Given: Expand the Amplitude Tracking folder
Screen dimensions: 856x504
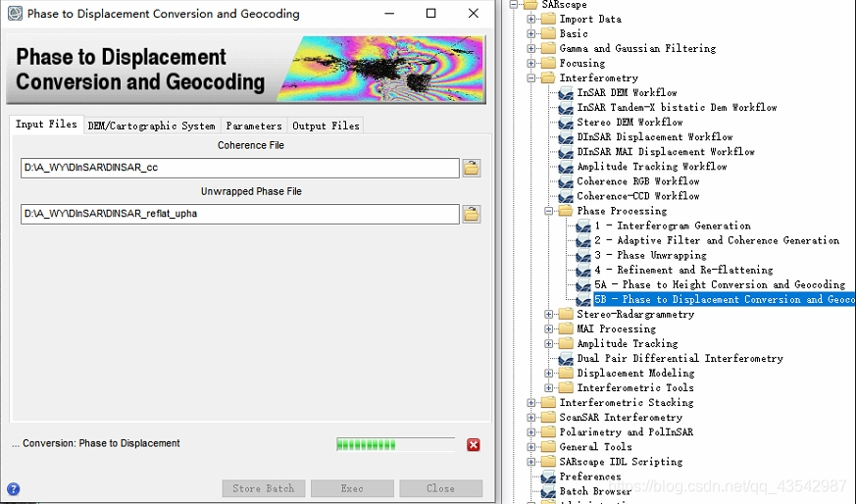Looking at the screenshot, I should [x=548, y=343].
